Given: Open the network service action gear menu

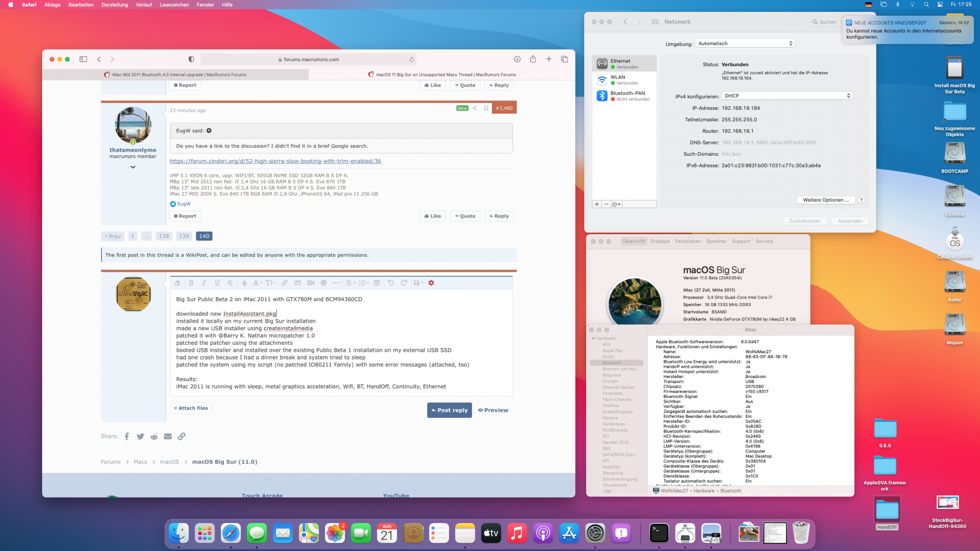Looking at the screenshot, I should [x=616, y=204].
